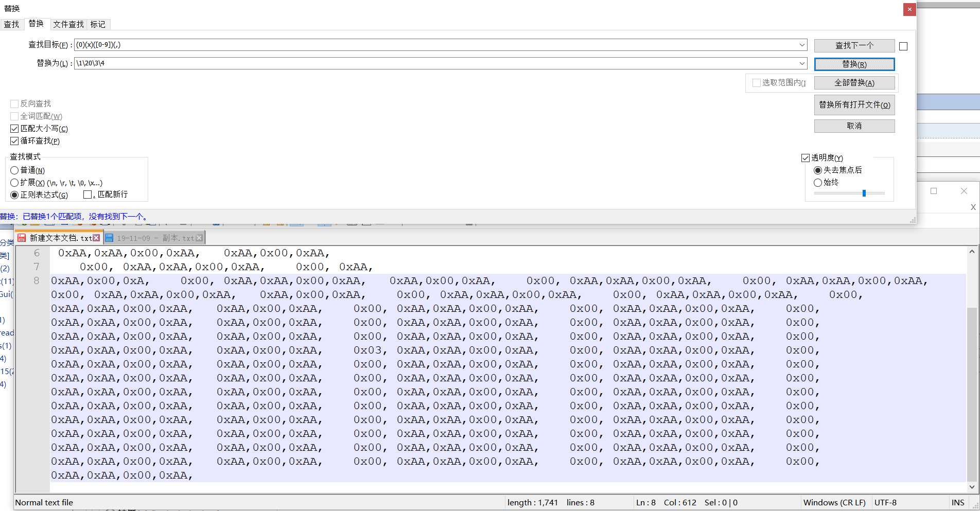Expand the 替换为 history dropdown
This screenshot has height=511, width=980.
pyautogui.click(x=802, y=63)
